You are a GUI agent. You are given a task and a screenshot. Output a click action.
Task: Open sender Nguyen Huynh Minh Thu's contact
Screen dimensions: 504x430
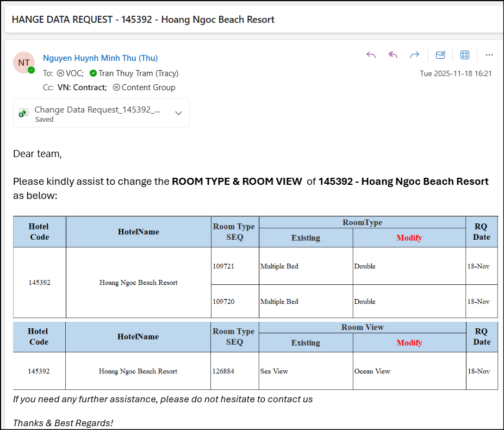(100, 58)
